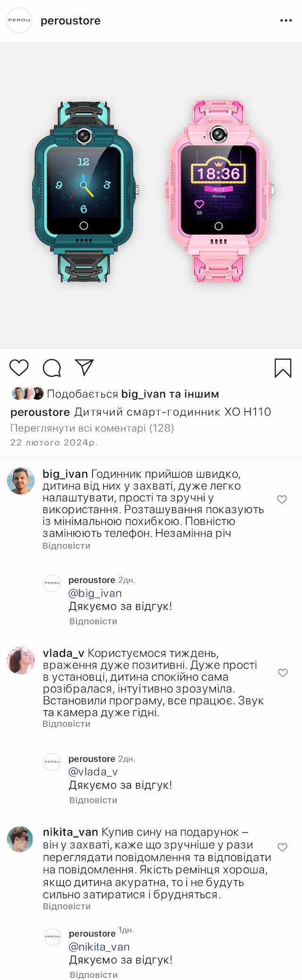This screenshot has height=980, width=302.
Task: Open the @nikita_van mention link
Action: 99,946
